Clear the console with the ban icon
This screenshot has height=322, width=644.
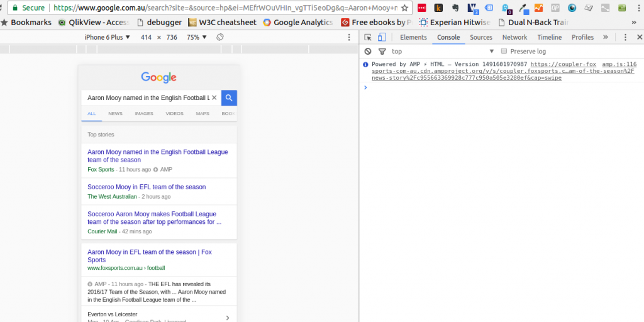pos(368,52)
